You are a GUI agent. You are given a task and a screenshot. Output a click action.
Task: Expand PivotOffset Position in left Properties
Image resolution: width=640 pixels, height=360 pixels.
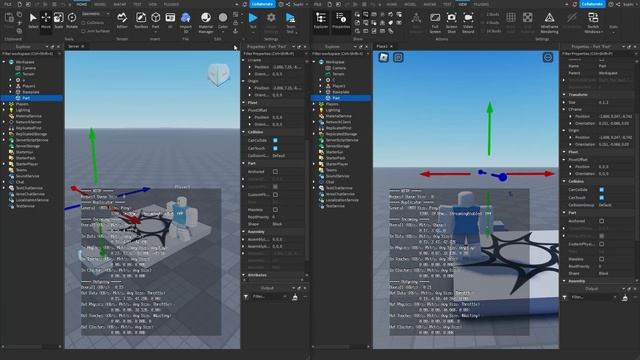[x=250, y=118]
